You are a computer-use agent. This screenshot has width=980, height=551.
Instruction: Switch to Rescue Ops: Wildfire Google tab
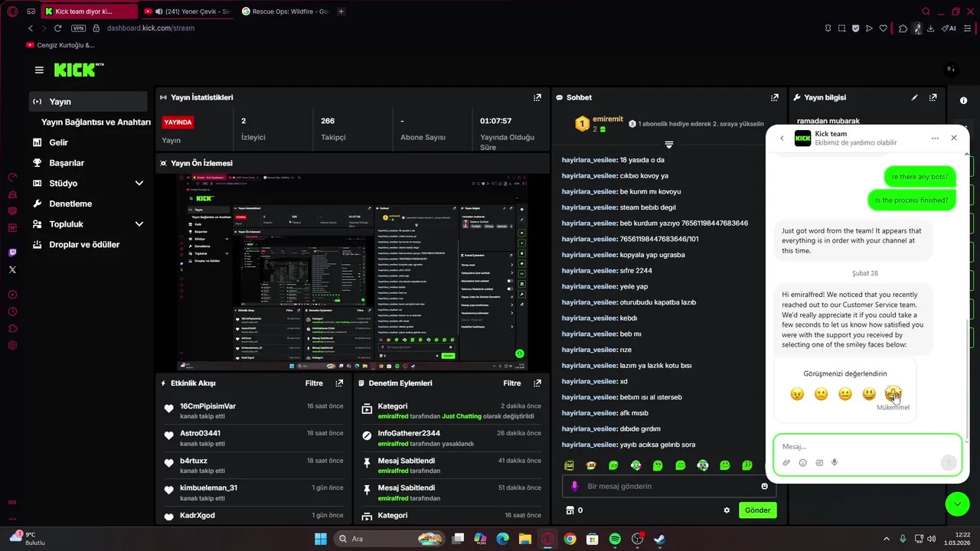(285, 11)
